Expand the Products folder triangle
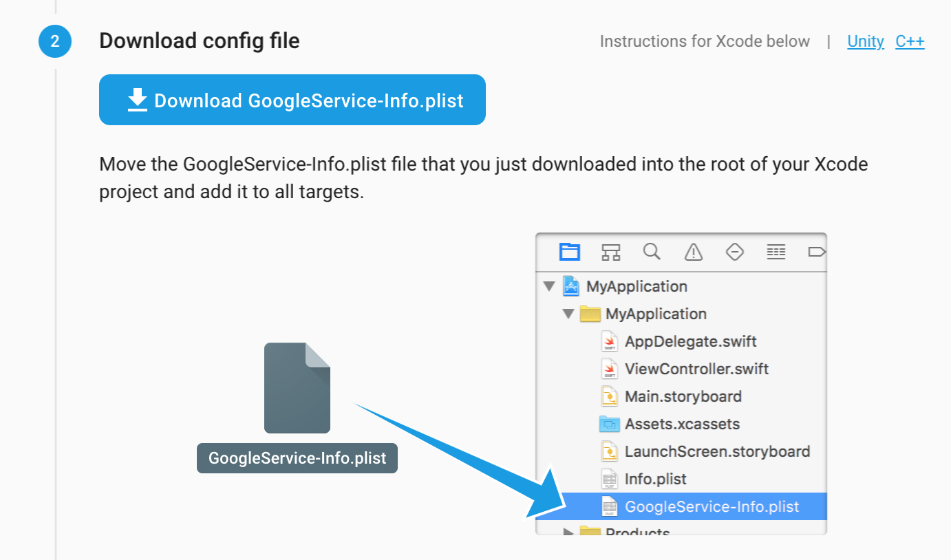Image resolution: width=951 pixels, height=560 pixels. (568, 531)
